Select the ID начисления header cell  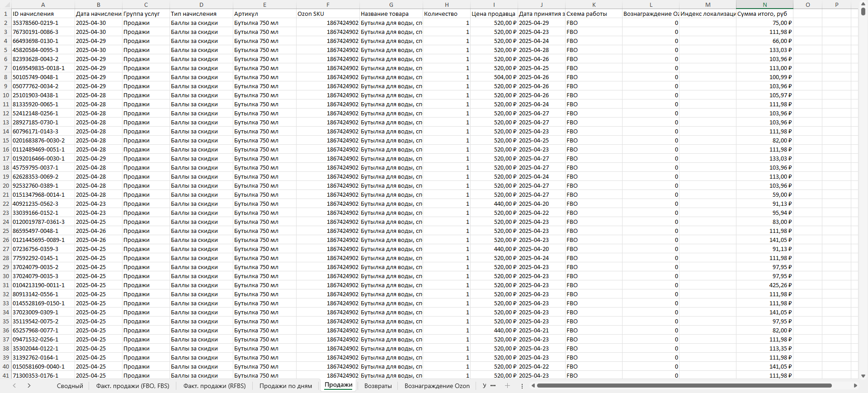click(x=43, y=14)
